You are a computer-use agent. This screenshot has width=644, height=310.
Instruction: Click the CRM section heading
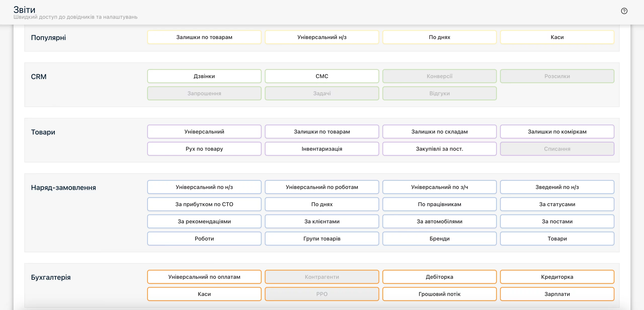(39, 77)
